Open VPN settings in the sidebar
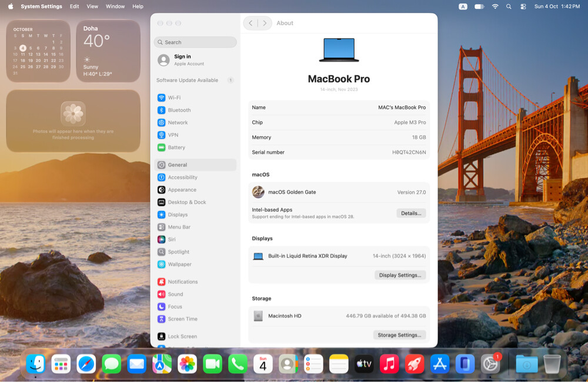 pyautogui.click(x=195, y=135)
